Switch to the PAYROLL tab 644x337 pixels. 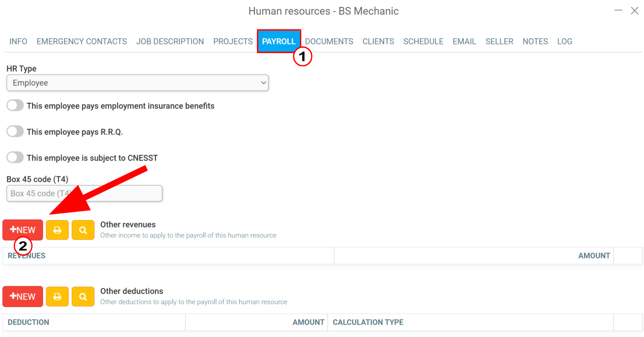[x=279, y=42]
